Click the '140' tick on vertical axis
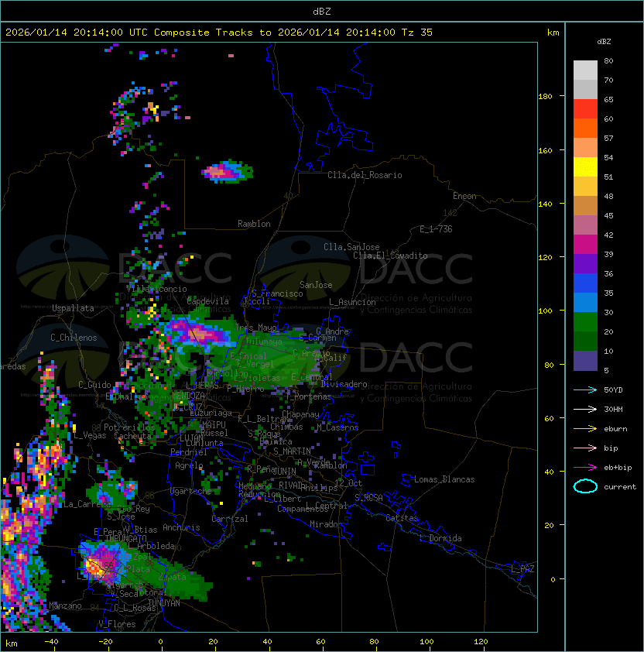Image resolution: width=644 pixels, height=652 pixels. point(545,204)
